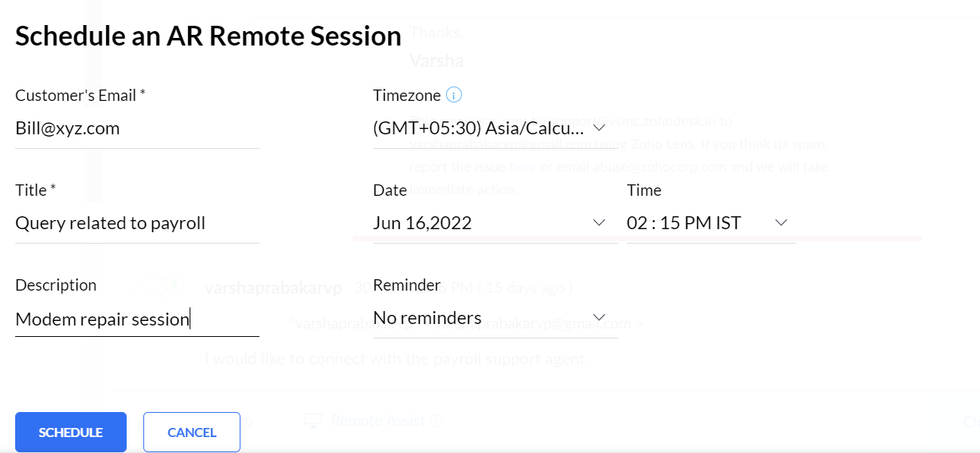Click the faded varshaprabakarvp sender name
Screen dimensions: 980x453
tap(273, 288)
